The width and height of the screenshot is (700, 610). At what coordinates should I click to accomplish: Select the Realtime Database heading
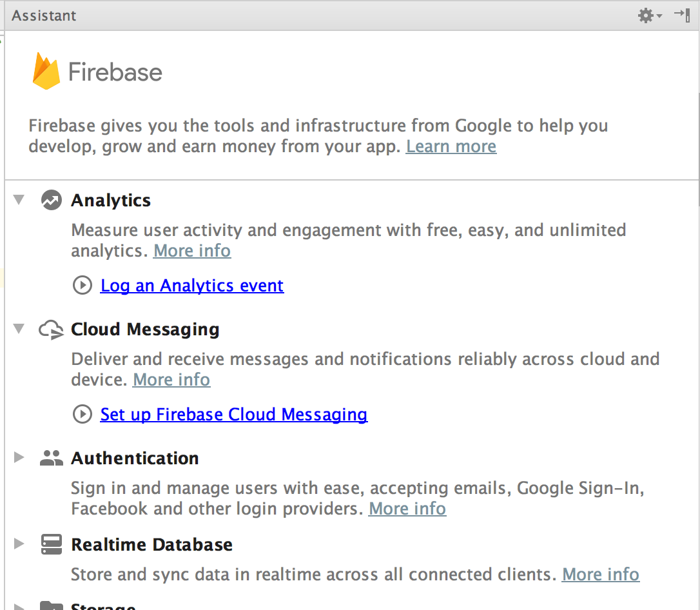pos(151,545)
